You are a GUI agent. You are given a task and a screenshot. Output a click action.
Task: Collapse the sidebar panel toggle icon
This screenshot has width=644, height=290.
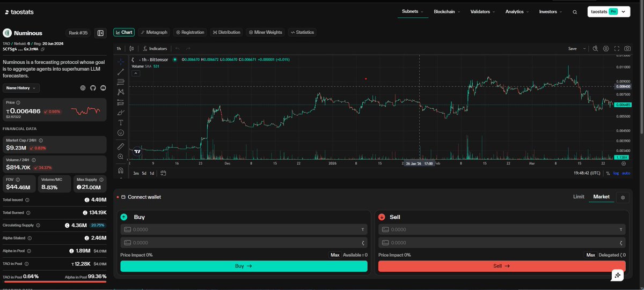[x=100, y=33]
